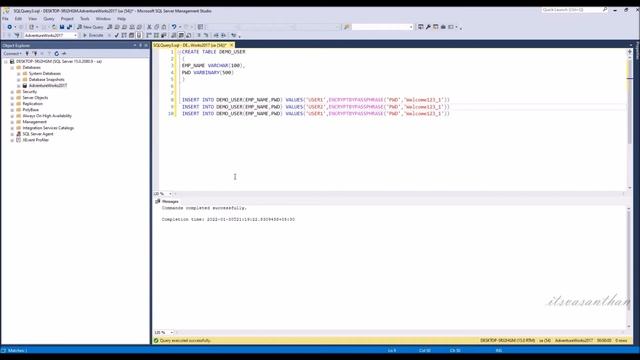640x360 pixels.
Task: Click the Paste icon in toolbar
Action: point(164,27)
